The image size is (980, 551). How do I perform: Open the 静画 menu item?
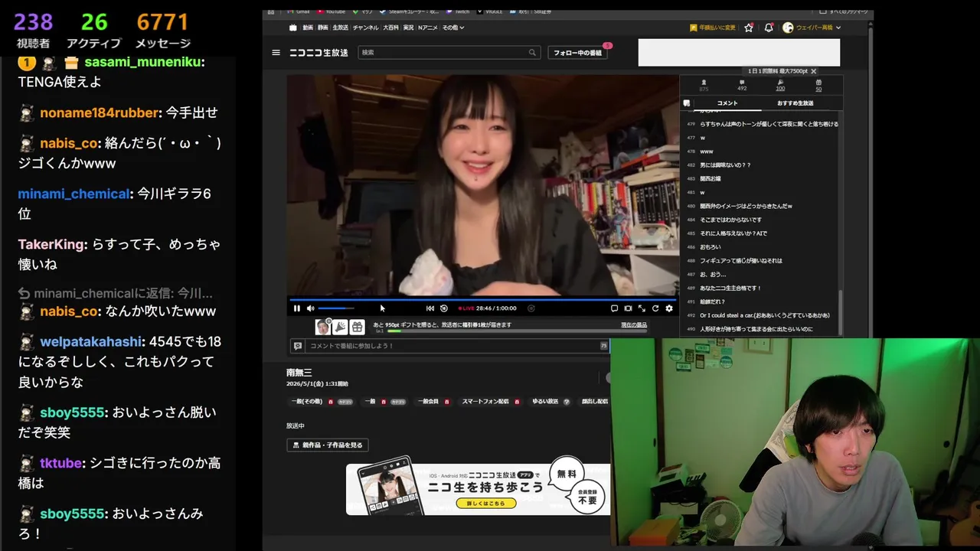[322, 28]
